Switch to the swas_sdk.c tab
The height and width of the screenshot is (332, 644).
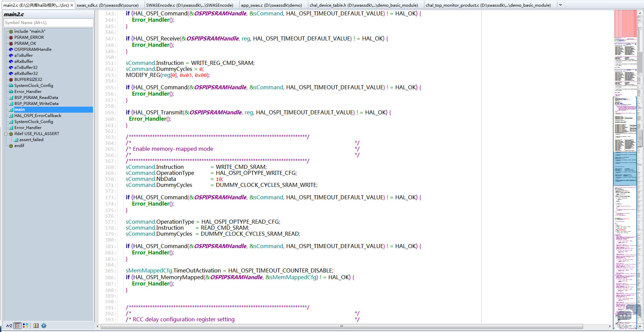pos(107,5)
